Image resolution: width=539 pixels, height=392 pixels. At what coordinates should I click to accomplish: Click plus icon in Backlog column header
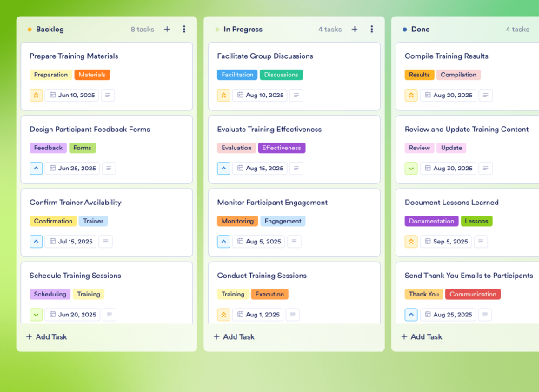click(167, 29)
